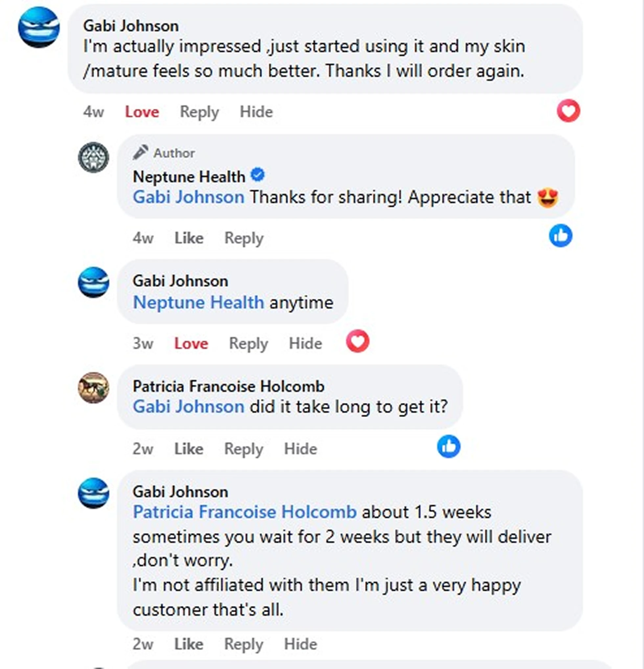The image size is (644, 669).
Task: Click the blue thumbs-up reaction on Neptune Health's reply
Action: tap(561, 236)
